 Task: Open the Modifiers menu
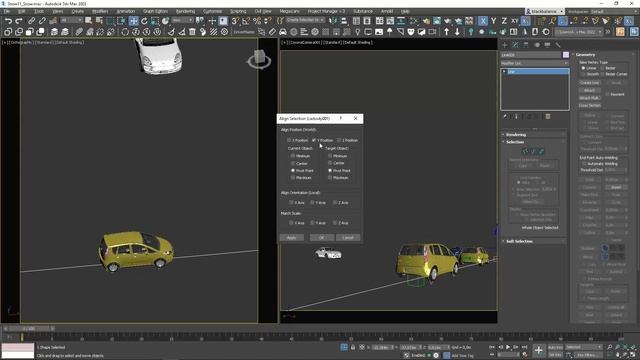tap(100, 11)
